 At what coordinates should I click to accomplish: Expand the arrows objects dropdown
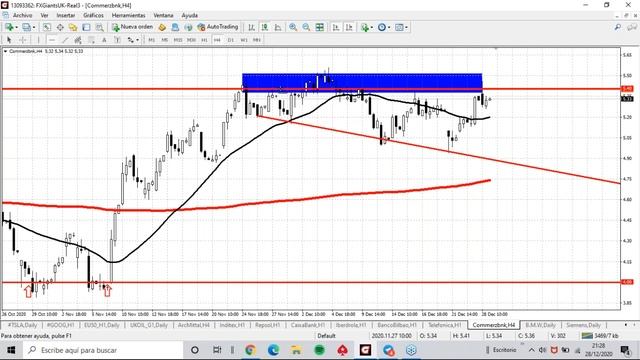138,40
